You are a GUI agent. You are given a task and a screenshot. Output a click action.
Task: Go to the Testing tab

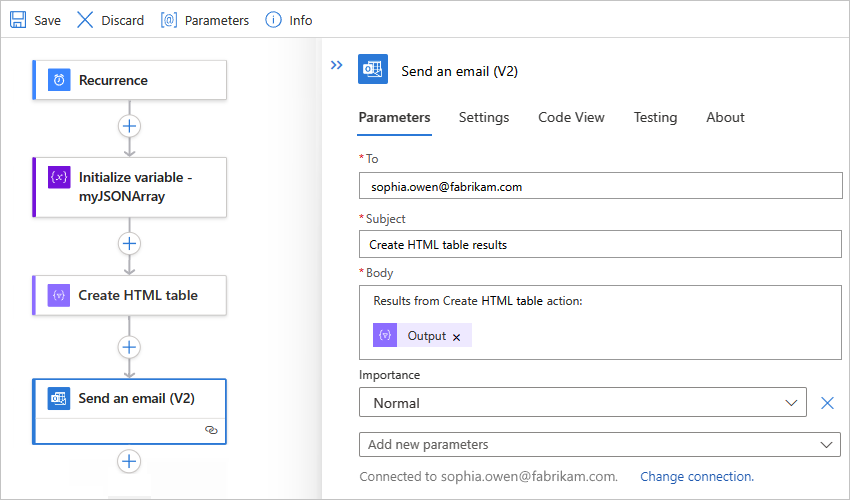coord(655,117)
